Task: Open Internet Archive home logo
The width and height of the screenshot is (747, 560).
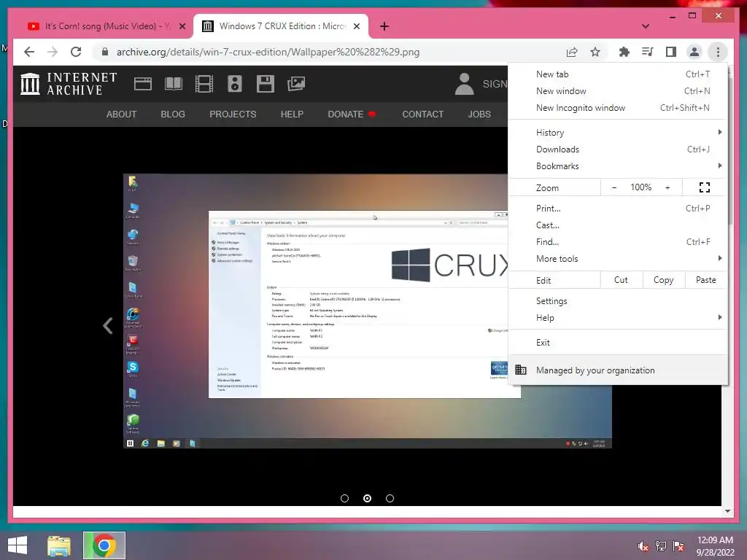Action: click(69, 84)
